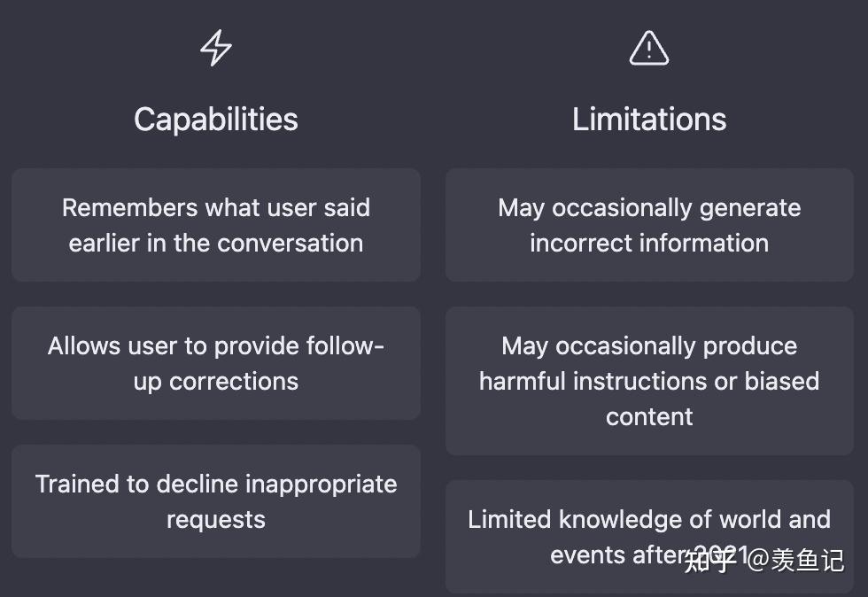Choose the 'Allows user to provide follow-up corrections' card

216,363
